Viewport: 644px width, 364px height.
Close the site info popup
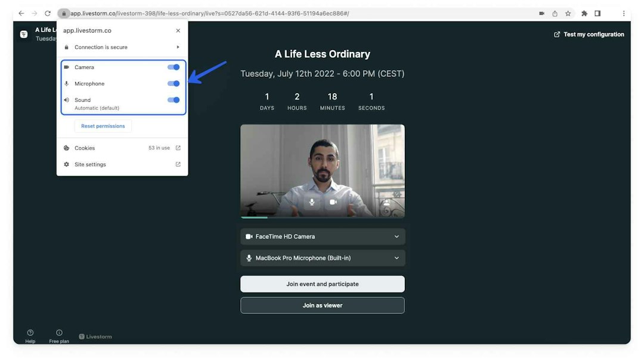[x=178, y=30]
